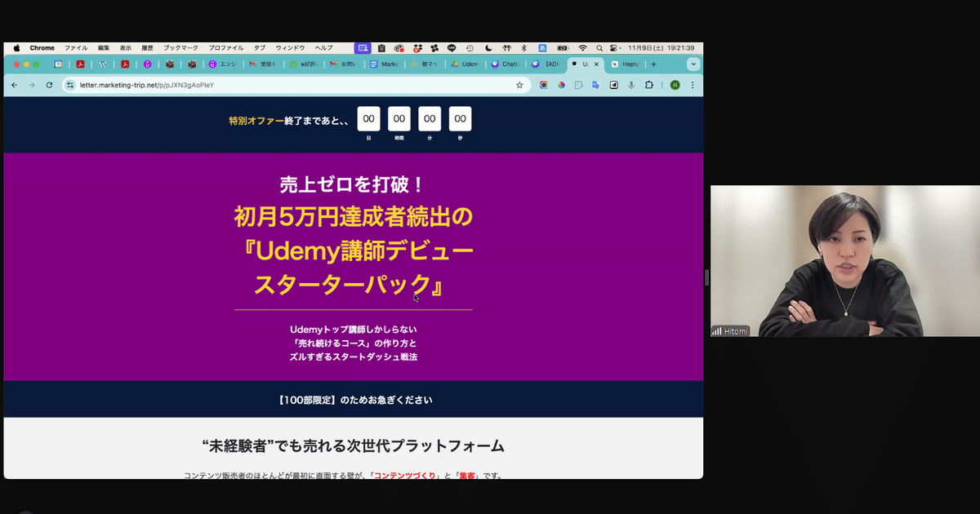Viewport: 980px width, 514px height.
Task: Switch to the エンジ tab
Action: (x=224, y=64)
